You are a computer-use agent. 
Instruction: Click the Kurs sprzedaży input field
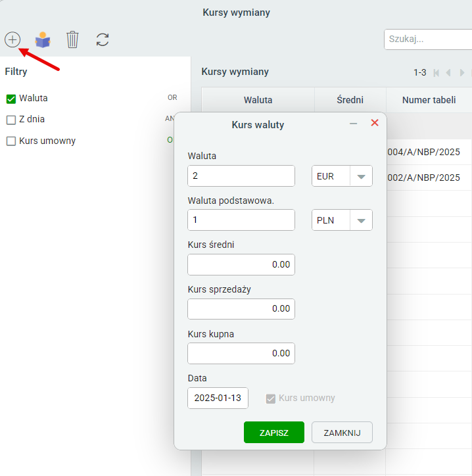tap(241, 309)
